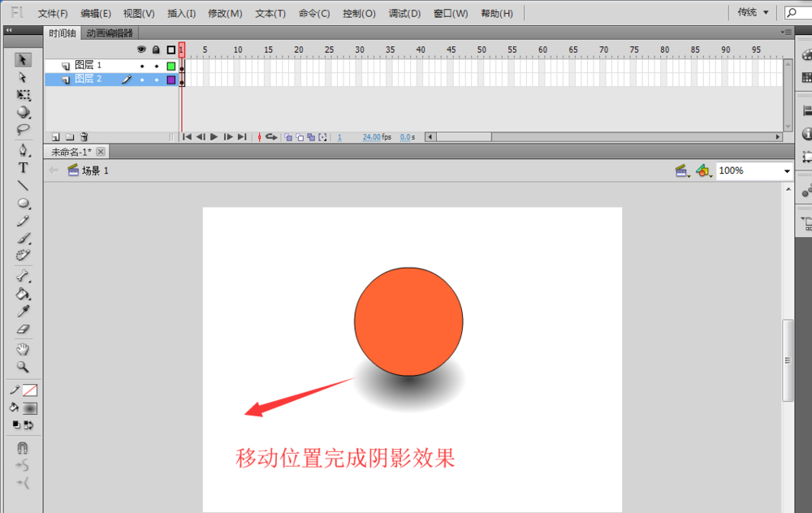Close the 未命名-1* document tab
This screenshot has height=513, width=812.
(101, 152)
